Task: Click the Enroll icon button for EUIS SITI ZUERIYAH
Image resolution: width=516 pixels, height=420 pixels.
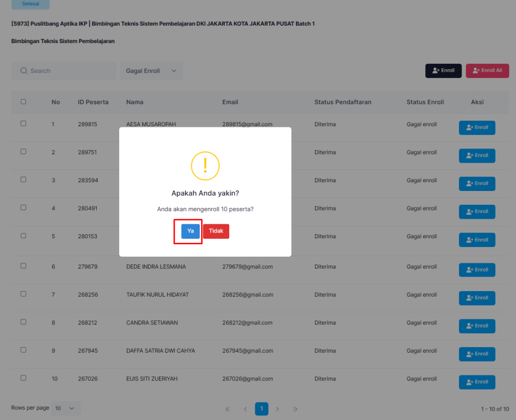Action: point(476,381)
